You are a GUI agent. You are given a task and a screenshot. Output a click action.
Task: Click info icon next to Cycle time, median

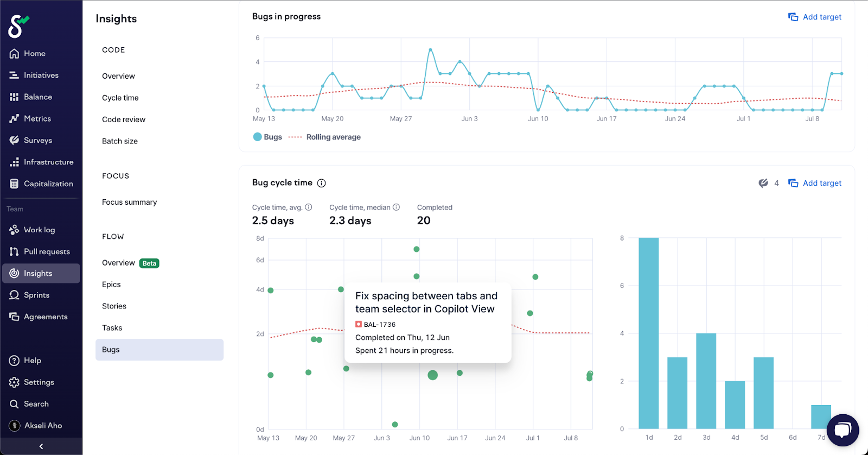tap(396, 207)
